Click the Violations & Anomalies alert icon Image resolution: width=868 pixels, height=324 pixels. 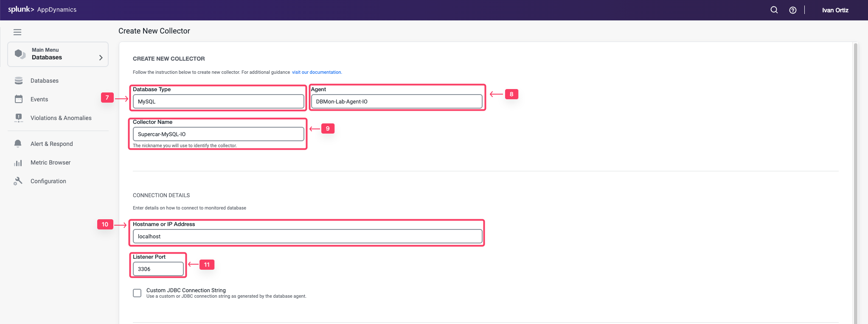pos(19,118)
